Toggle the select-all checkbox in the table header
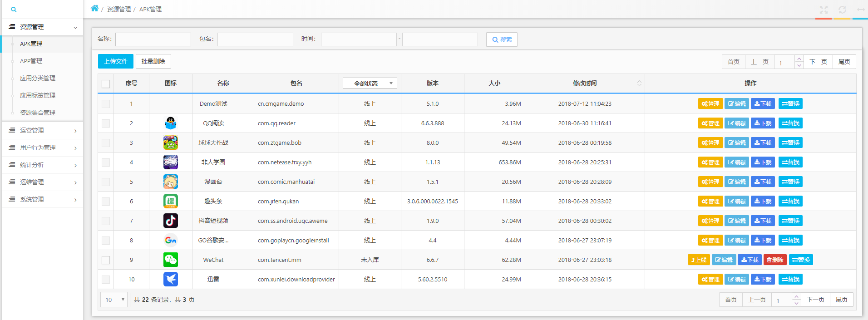The width and height of the screenshot is (868, 320). 106,84
